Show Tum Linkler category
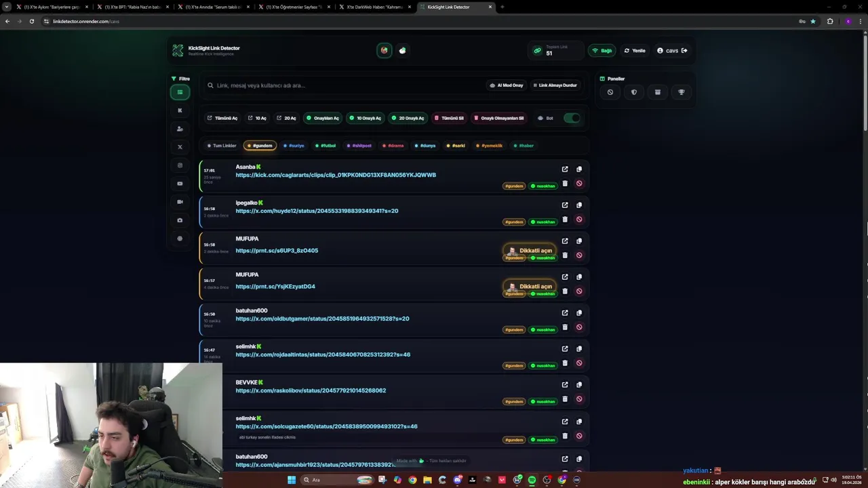 click(x=222, y=146)
